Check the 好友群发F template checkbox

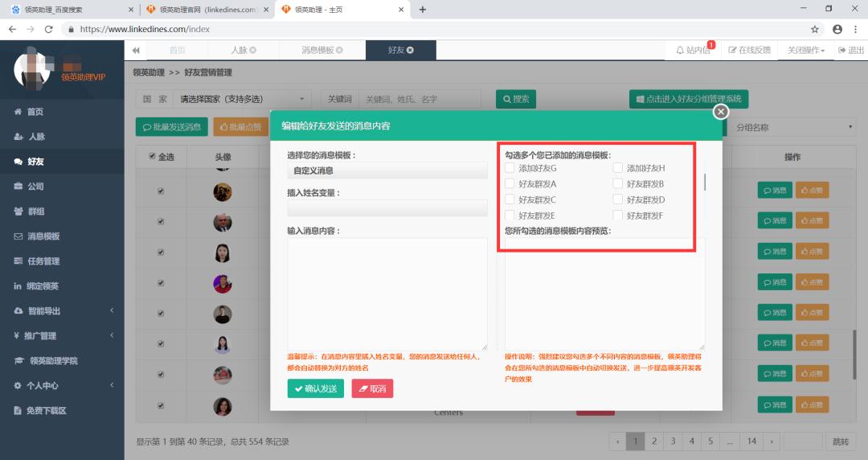[x=618, y=215]
